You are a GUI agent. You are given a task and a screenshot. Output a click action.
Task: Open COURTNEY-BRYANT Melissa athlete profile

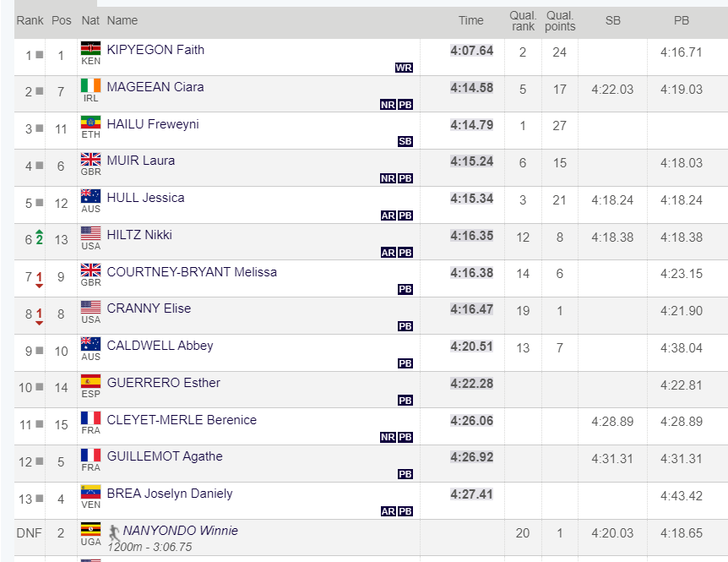click(x=192, y=272)
